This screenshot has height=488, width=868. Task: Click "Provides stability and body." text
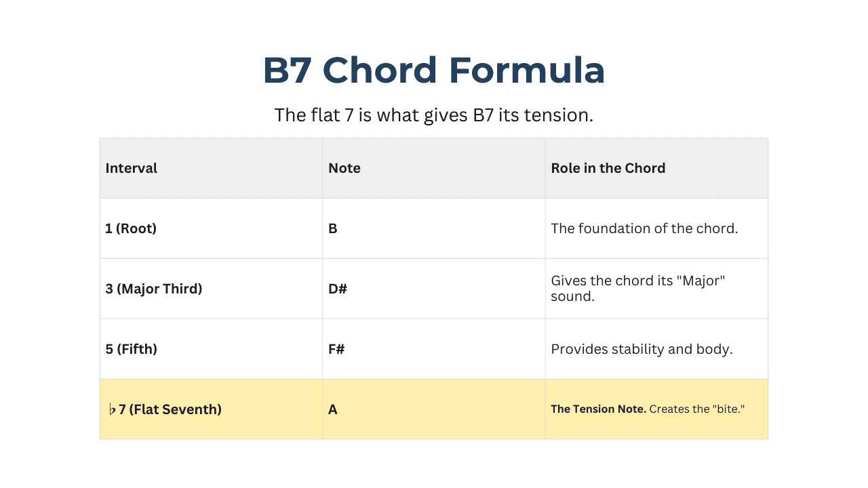point(642,349)
